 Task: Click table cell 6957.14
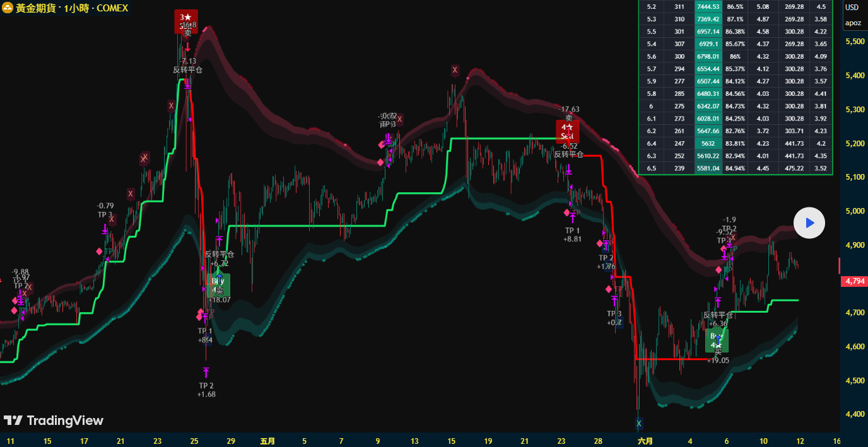pyautogui.click(x=708, y=31)
